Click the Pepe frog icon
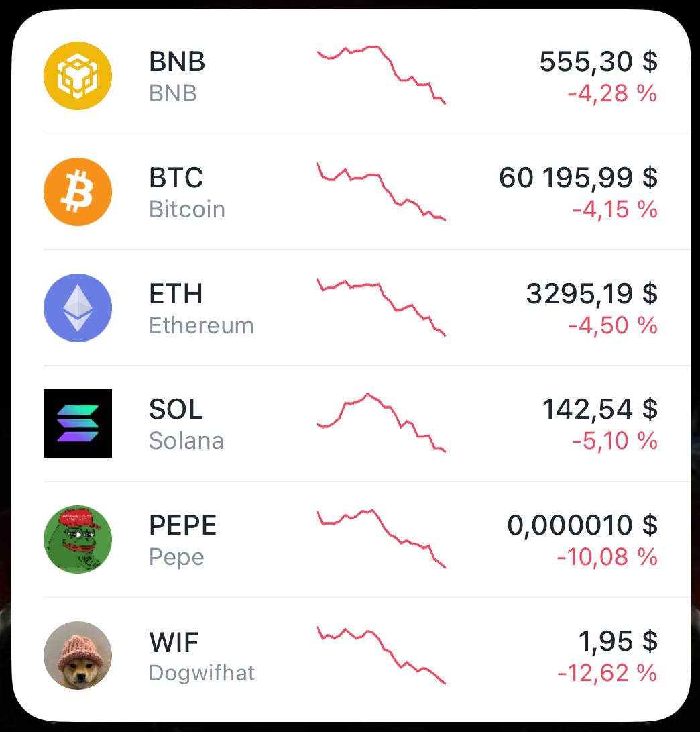The height and width of the screenshot is (732, 700). (78, 539)
